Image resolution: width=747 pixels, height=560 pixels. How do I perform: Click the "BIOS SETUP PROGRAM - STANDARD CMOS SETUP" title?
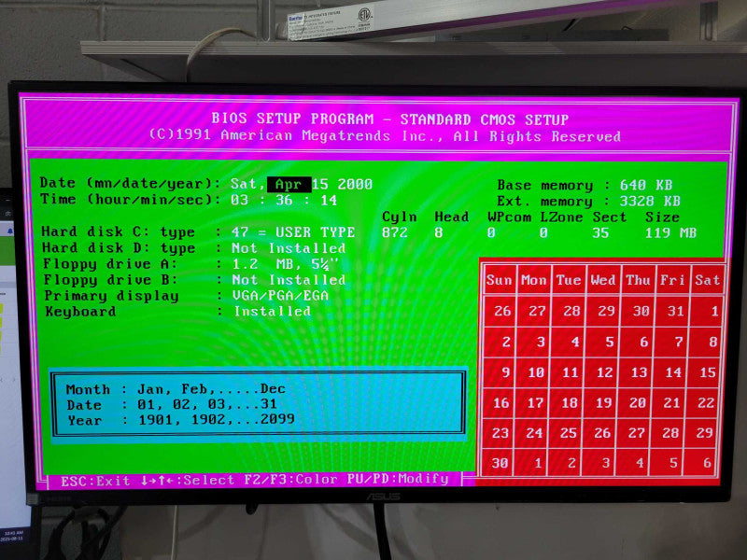390,119
